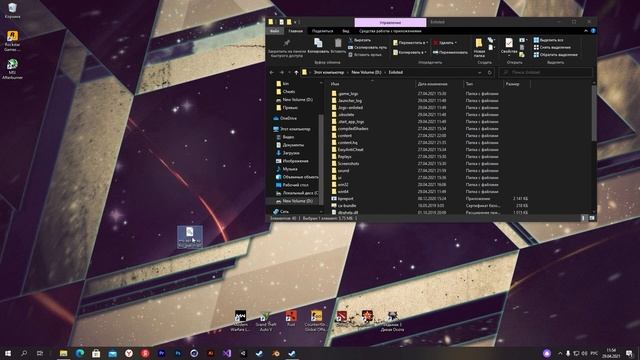
Task: Click Deselect (Снять выделение)
Action: pos(552,47)
